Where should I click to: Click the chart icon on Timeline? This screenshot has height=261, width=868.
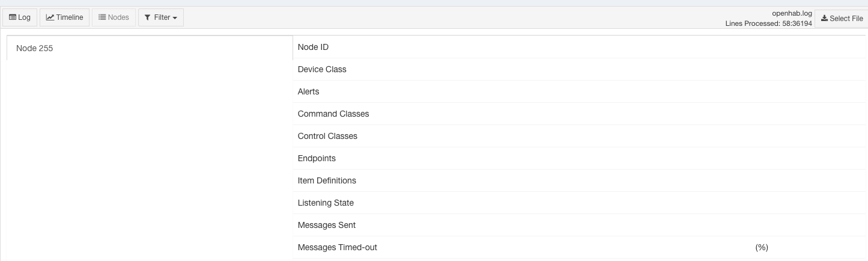tap(50, 17)
